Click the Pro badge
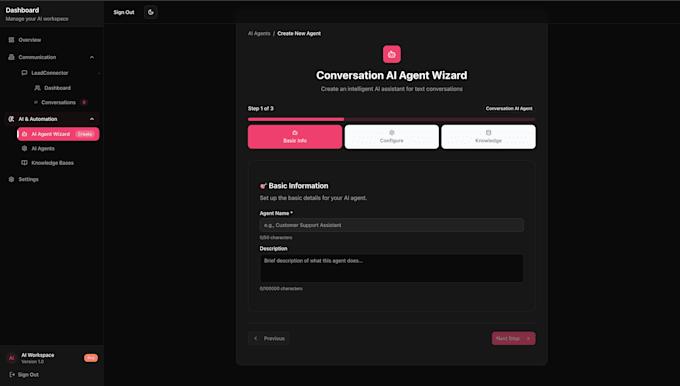 91,358
